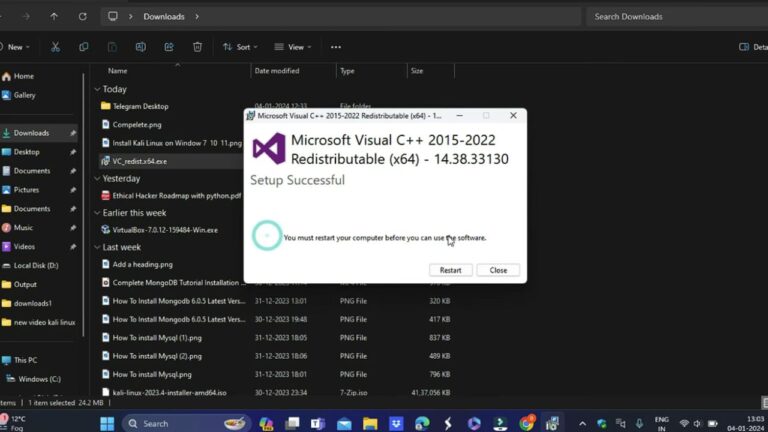Click the Close button in setup dialog
Viewport: 768px width, 432px height.
[x=498, y=270]
